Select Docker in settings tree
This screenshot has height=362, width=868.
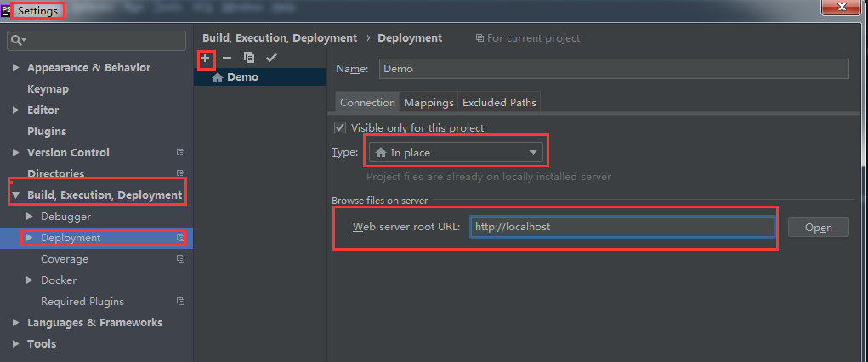click(59, 280)
